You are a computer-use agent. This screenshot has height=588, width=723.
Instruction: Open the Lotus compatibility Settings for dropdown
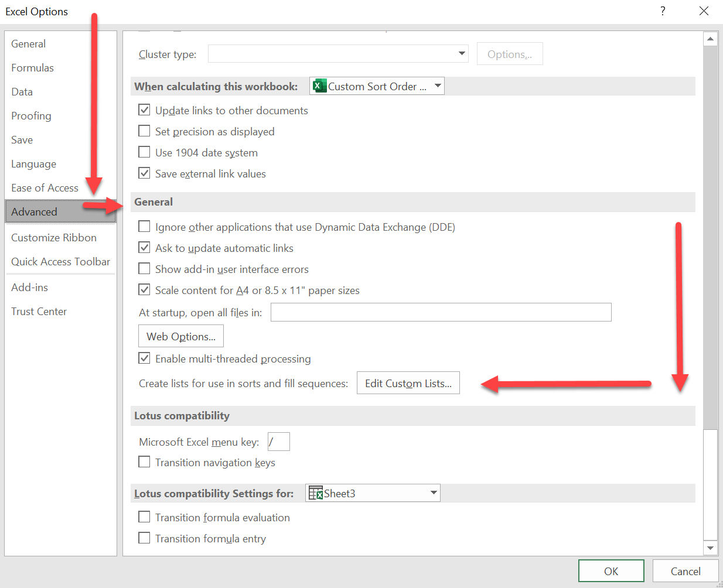(434, 493)
